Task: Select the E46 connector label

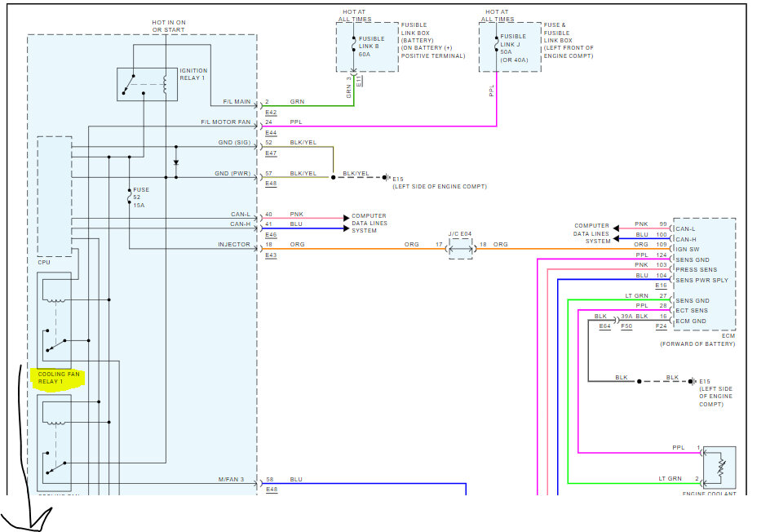Action: (271, 234)
